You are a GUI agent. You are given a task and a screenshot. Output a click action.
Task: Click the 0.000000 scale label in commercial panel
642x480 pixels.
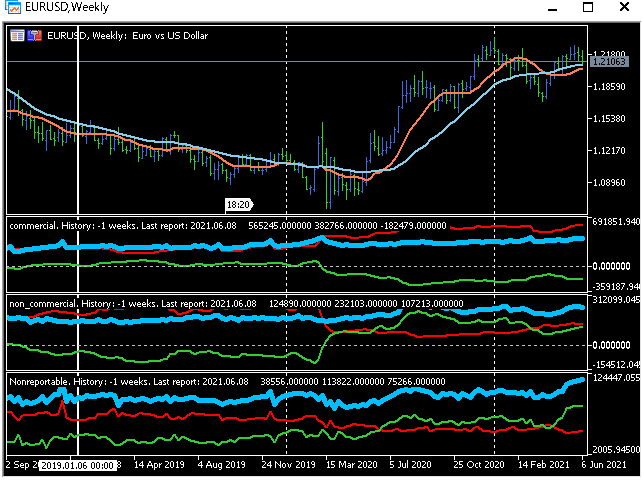click(x=611, y=267)
